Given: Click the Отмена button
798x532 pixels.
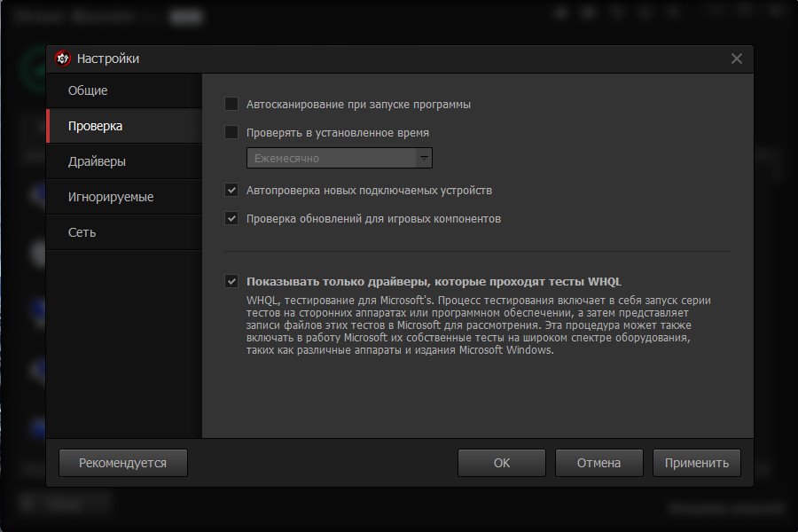Looking at the screenshot, I should click(599, 463).
